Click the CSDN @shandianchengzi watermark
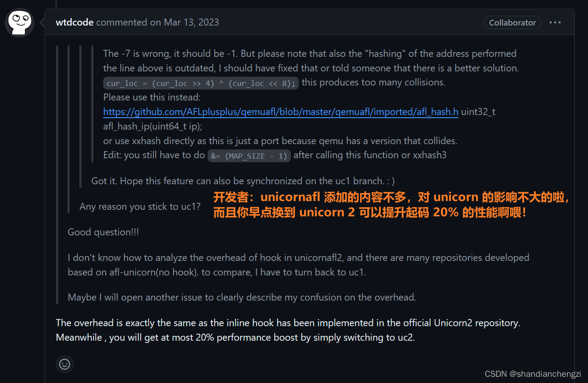This screenshot has width=588, height=383. (532, 374)
